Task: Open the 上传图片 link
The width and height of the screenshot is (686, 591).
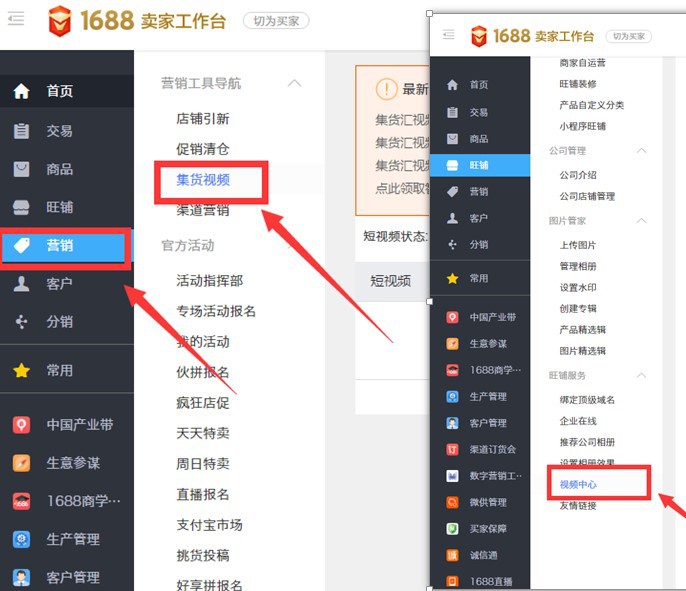Action: point(578,245)
